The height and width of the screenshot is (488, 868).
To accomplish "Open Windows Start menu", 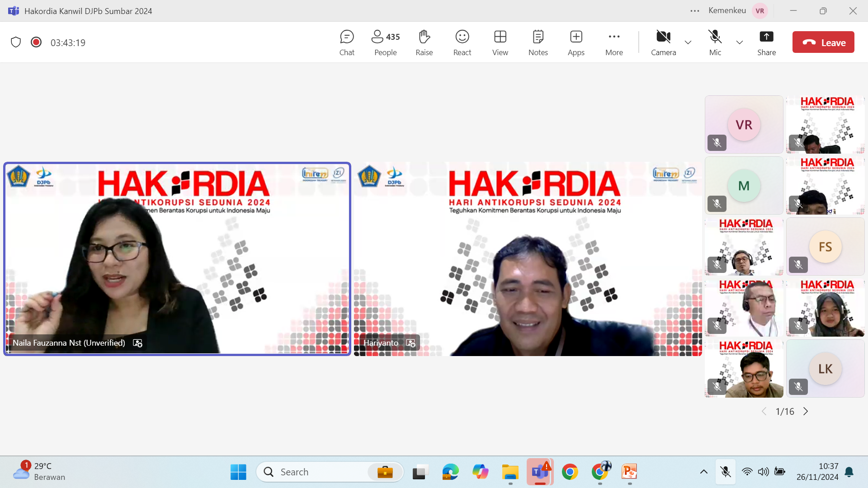I will (x=238, y=472).
